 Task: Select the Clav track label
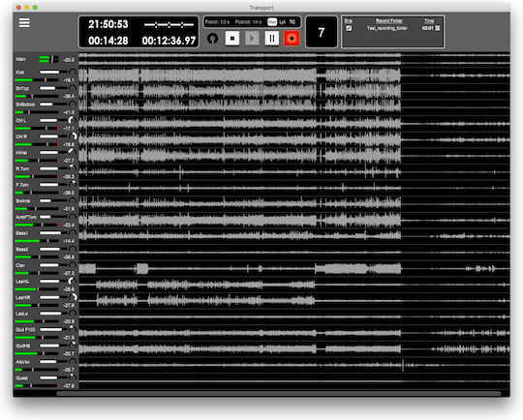pos(20,265)
